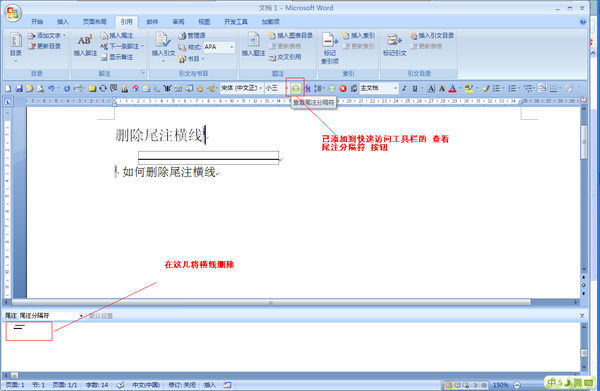This screenshot has width=600, height=391.
Task: Open the 宋体 font name dropdown
Action: [261, 88]
